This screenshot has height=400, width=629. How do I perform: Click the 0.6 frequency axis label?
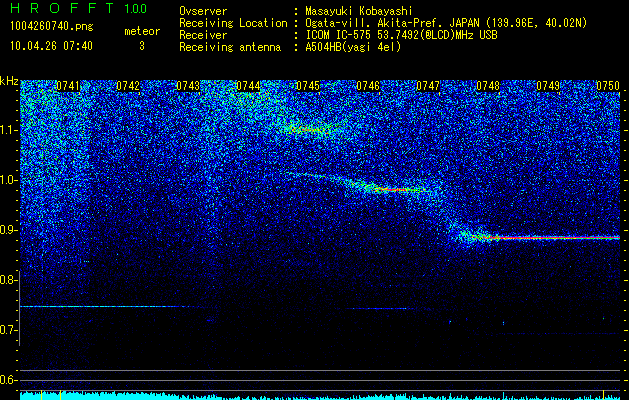coord(9,380)
